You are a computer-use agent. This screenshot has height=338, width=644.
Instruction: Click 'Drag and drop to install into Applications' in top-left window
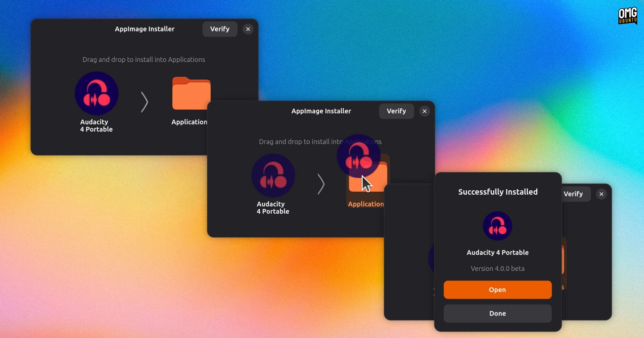click(144, 60)
